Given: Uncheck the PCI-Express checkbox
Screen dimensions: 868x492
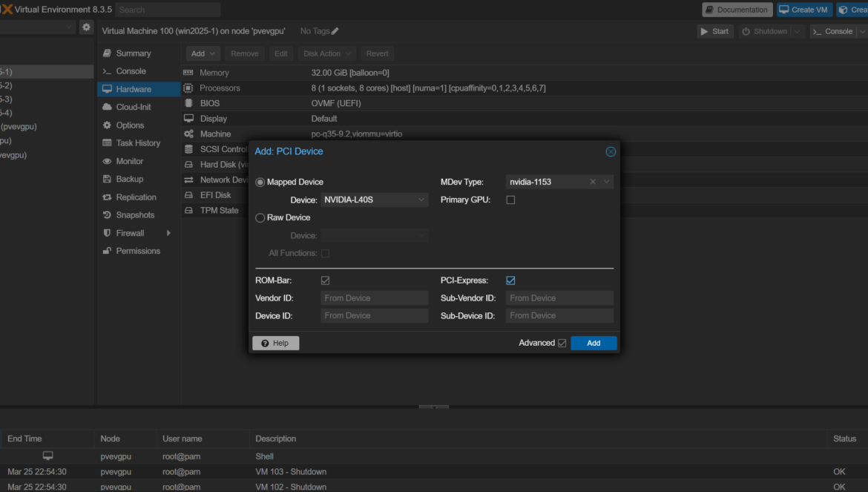Looking at the screenshot, I should pyautogui.click(x=510, y=281).
